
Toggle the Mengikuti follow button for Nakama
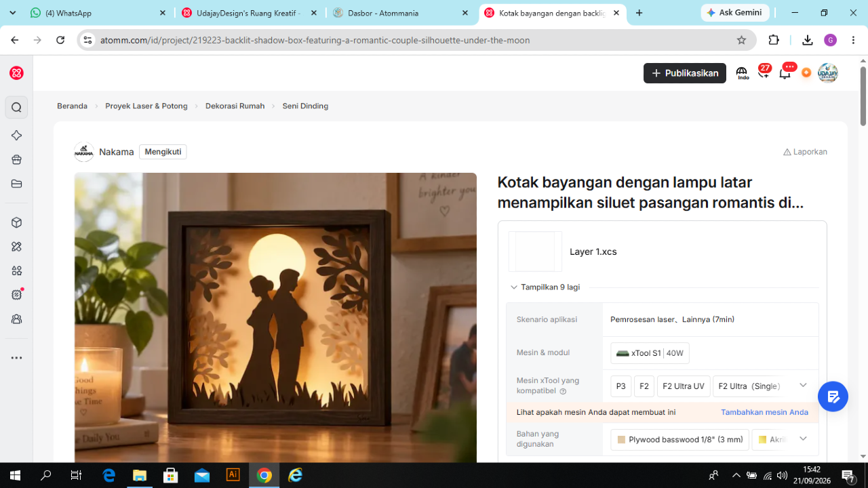163,152
